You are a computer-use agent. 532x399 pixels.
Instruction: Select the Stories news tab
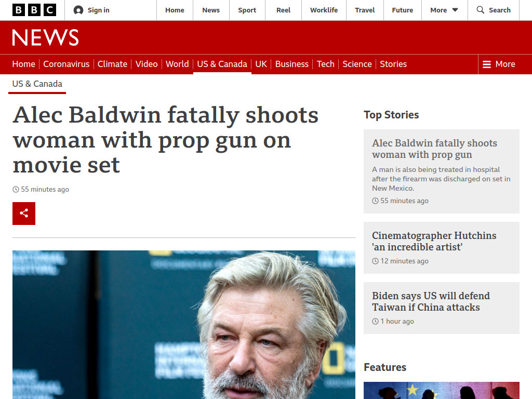pos(393,64)
